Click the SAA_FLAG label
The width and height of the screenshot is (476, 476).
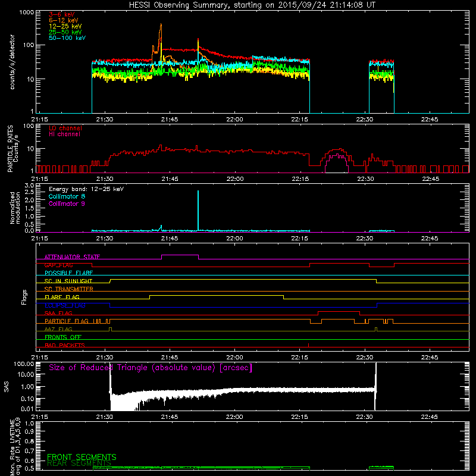pyautogui.click(x=58, y=313)
